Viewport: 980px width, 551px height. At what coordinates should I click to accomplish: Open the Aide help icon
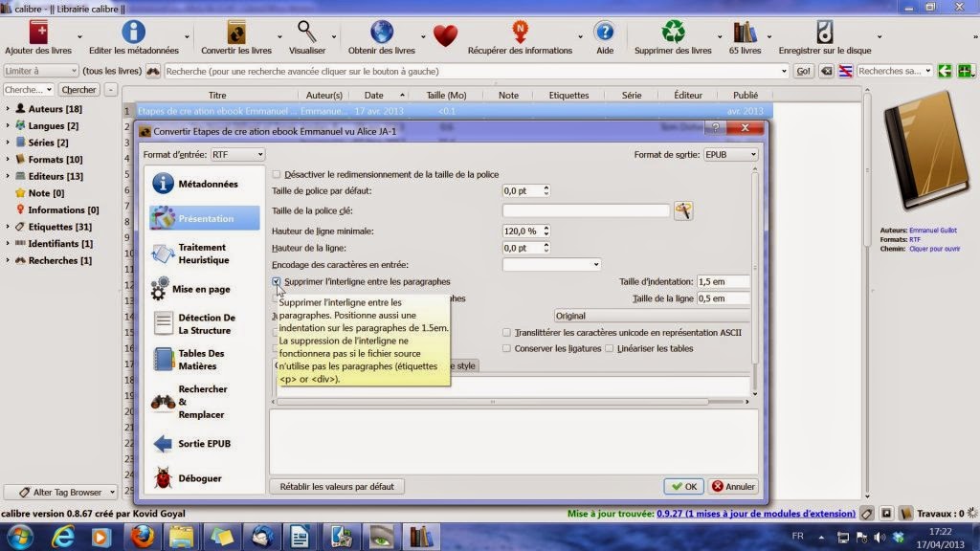[x=605, y=33]
